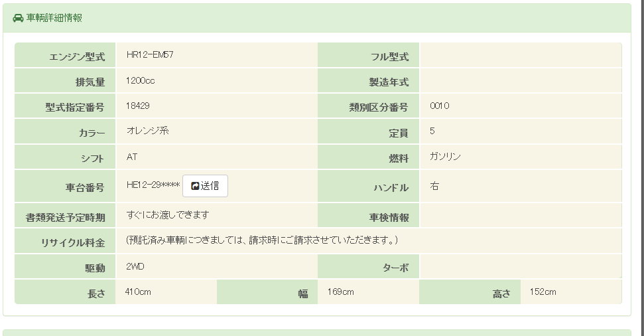Screen dimensions: 644x336
Task: Click the recycle fee note about 預託済み車輌
Action: coord(262,240)
